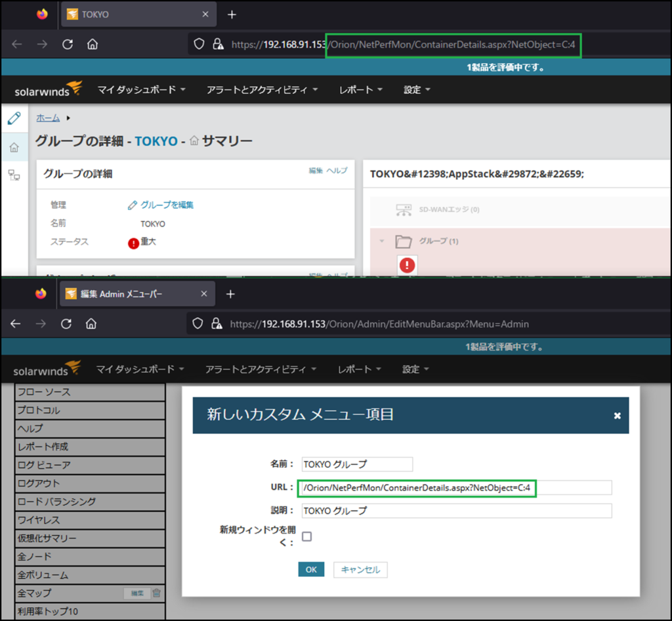Image resolution: width=672 pixels, height=621 pixels.
Task: Toggle the 新規ウィンドウを開く checkbox
Action: click(x=307, y=536)
